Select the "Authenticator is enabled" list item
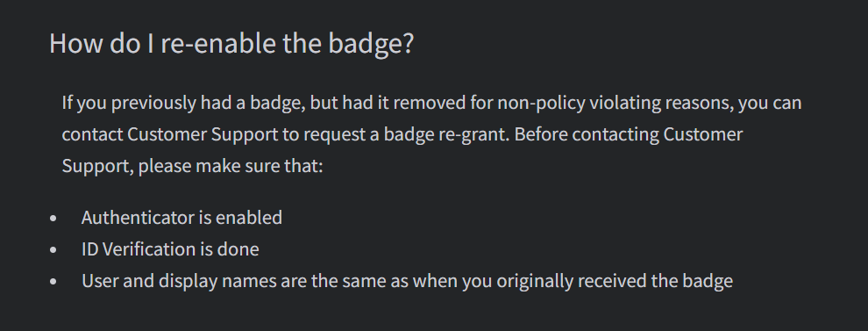Screen dimensions: 868x331 [x=181, y=218]
